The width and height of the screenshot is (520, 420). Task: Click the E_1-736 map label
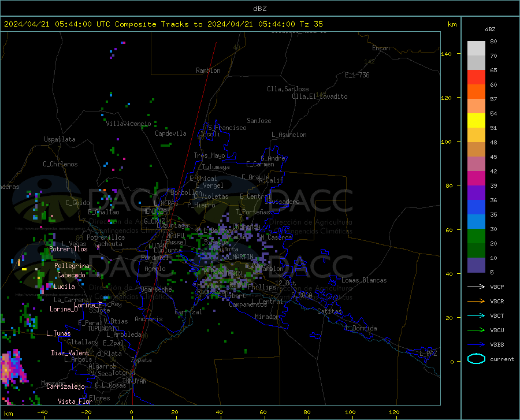point(357,75)
